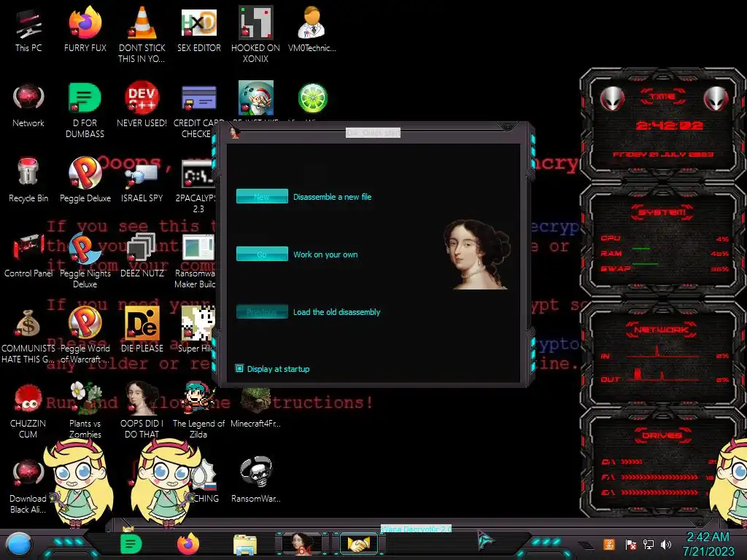747x560 pixels.
Task: Select the OOPS DID I DO THAT icon
Action: pos(142,410)
